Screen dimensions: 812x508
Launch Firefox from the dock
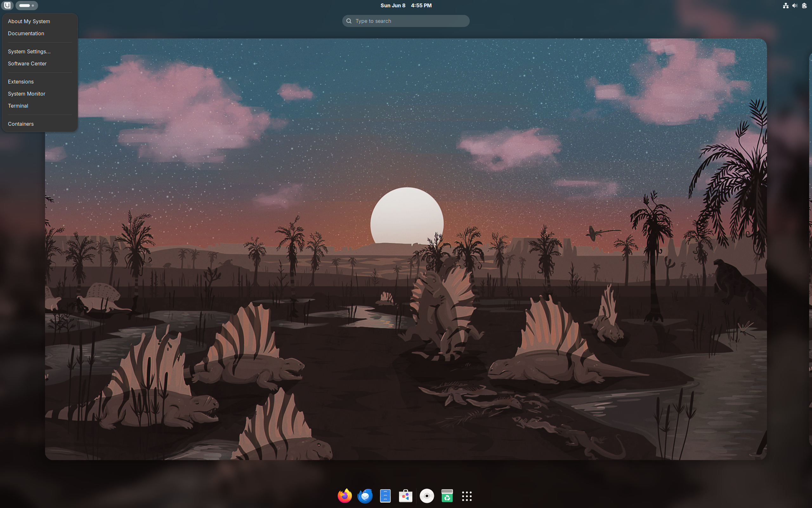[344, 496]
